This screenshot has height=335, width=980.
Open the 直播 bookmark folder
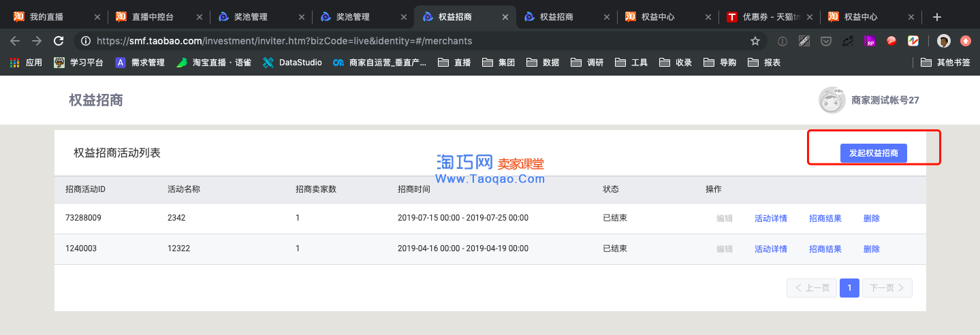[455, 63]
